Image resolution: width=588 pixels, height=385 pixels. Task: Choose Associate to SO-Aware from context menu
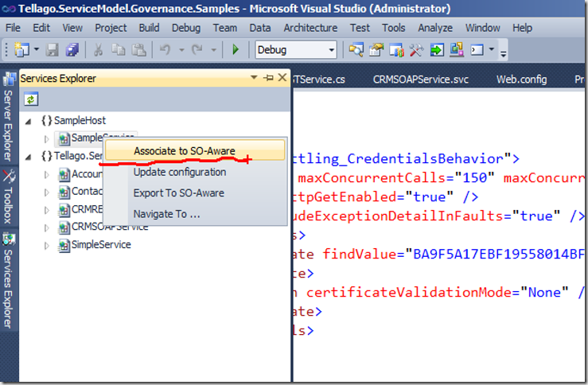[194, 150]
